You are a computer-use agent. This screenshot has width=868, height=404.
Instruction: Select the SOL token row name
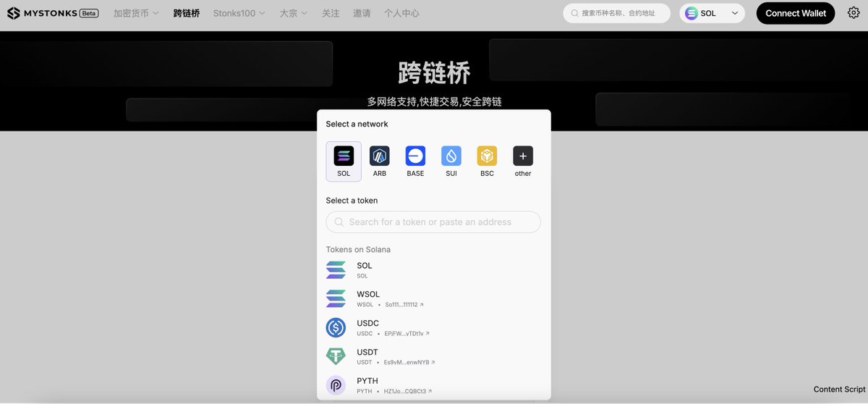coord(365,266)
